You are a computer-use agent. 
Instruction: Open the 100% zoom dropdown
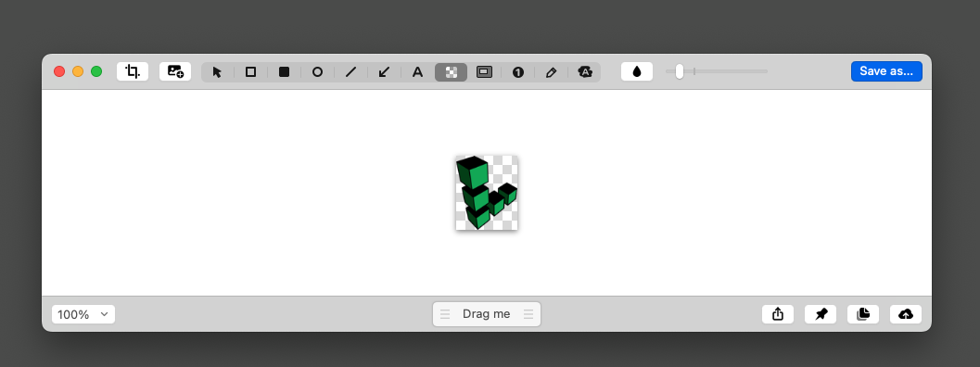[x=83, y=314]
